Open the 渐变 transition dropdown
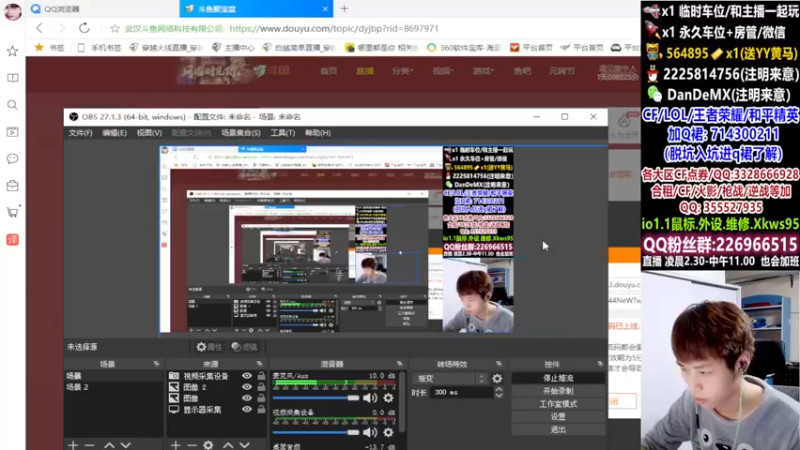 [x=451, y=379]
